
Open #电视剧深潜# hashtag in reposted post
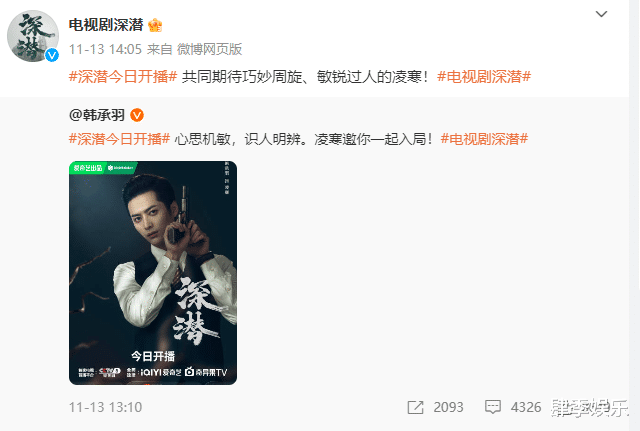484,139
